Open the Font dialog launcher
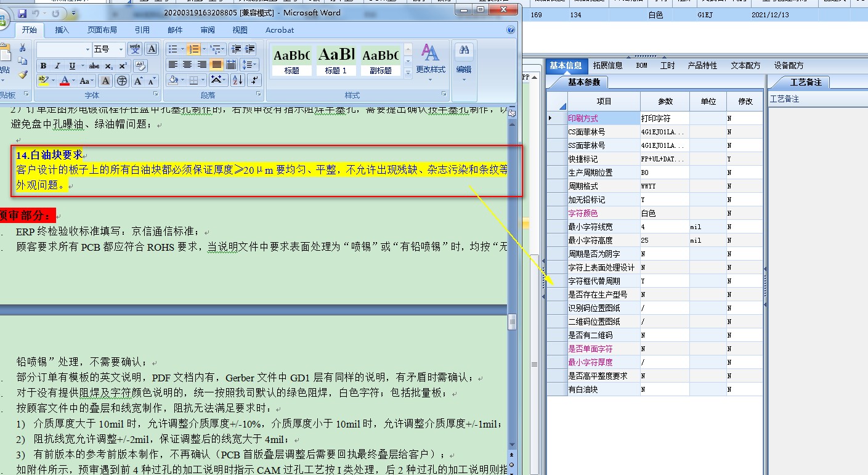868x475 pixels. click(x=156, y=95)
